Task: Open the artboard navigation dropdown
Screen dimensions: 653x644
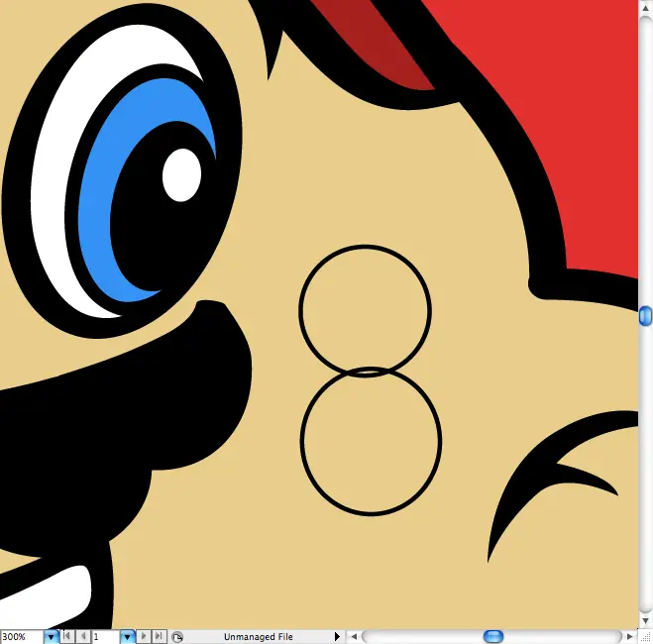Action: click(x=127, y=637)
